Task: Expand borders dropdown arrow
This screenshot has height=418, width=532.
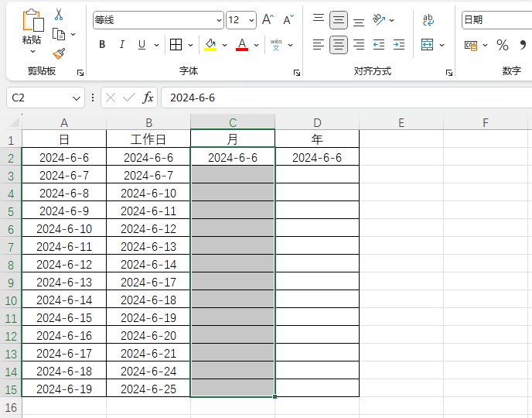Action: pos(191,45)
